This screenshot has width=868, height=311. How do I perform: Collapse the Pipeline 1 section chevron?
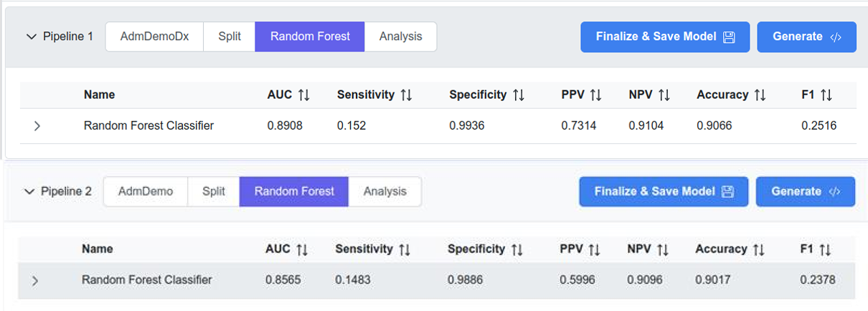tap(31, 37)
